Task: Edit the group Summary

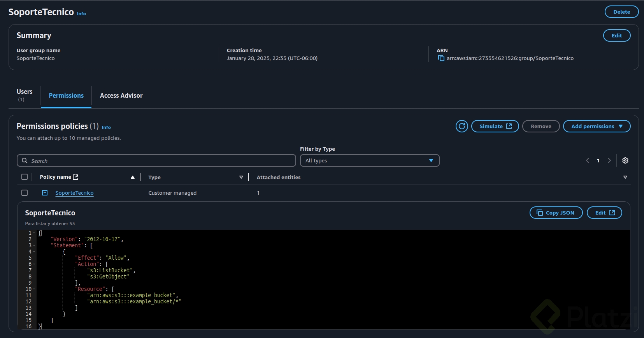Action: pos(617,35)
